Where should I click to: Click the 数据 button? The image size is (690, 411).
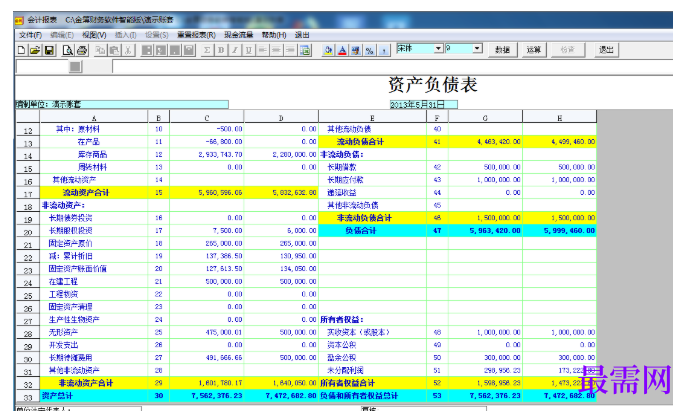point(503,50)
